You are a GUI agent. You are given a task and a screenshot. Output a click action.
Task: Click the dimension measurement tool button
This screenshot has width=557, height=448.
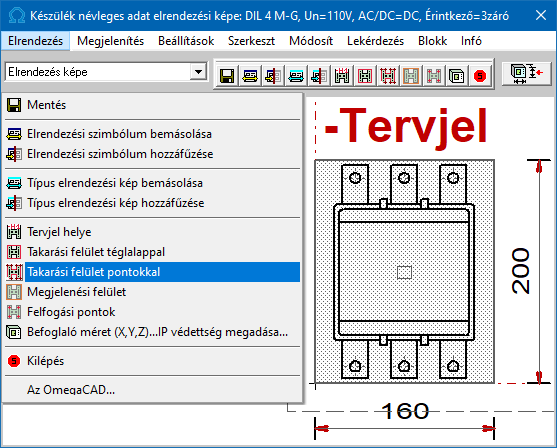point(526,74)
